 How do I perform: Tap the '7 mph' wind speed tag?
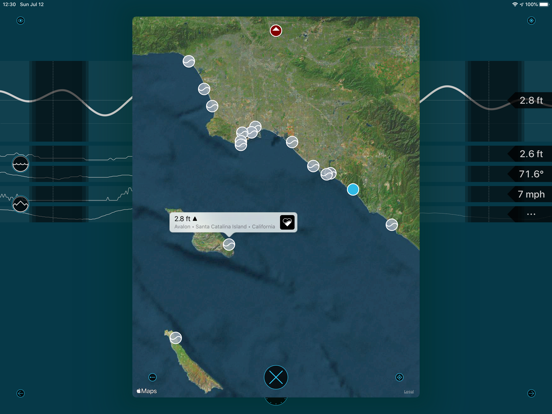(x=530, y=194)
